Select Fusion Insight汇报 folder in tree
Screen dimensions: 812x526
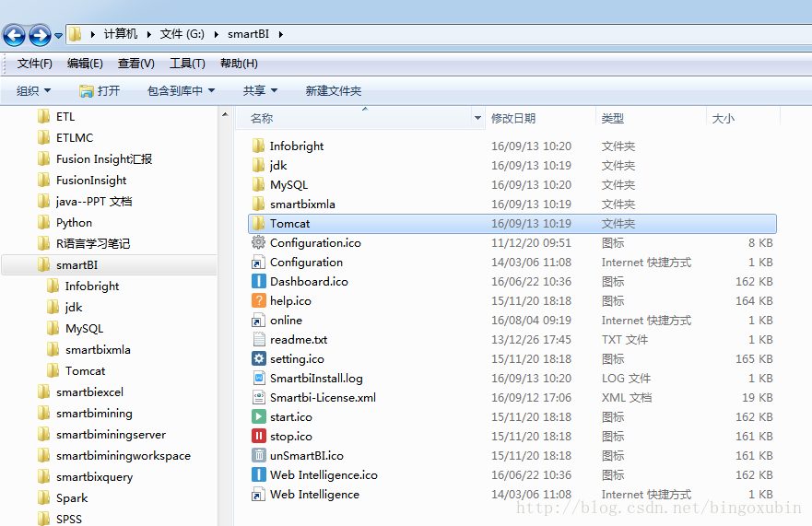coord(95,159)
